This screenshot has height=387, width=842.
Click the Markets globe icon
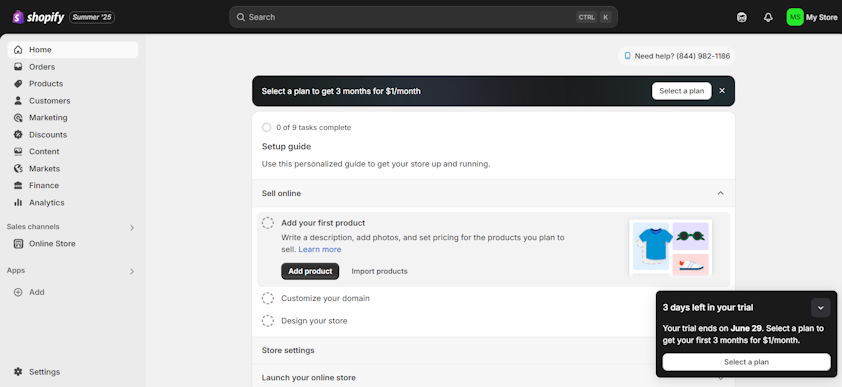click(x=18, y=169)
